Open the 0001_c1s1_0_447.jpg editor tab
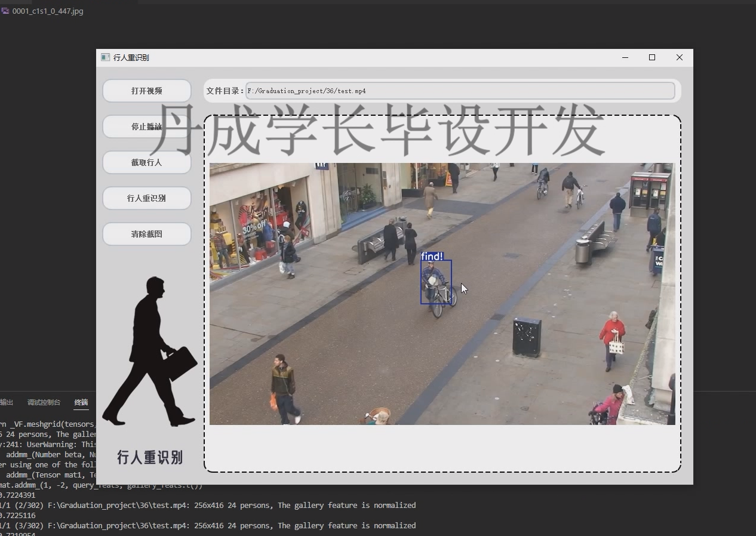Screen dimensions: 756x536 47,11
